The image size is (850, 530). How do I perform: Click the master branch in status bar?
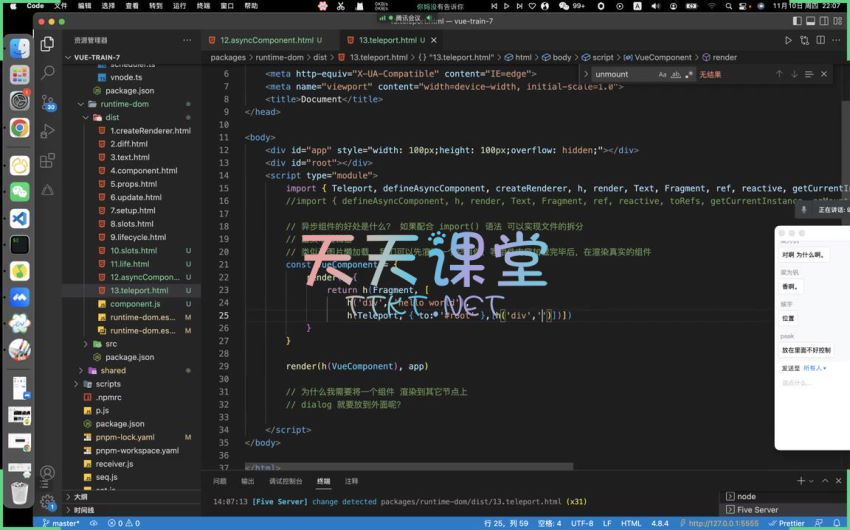pos(61,523)
